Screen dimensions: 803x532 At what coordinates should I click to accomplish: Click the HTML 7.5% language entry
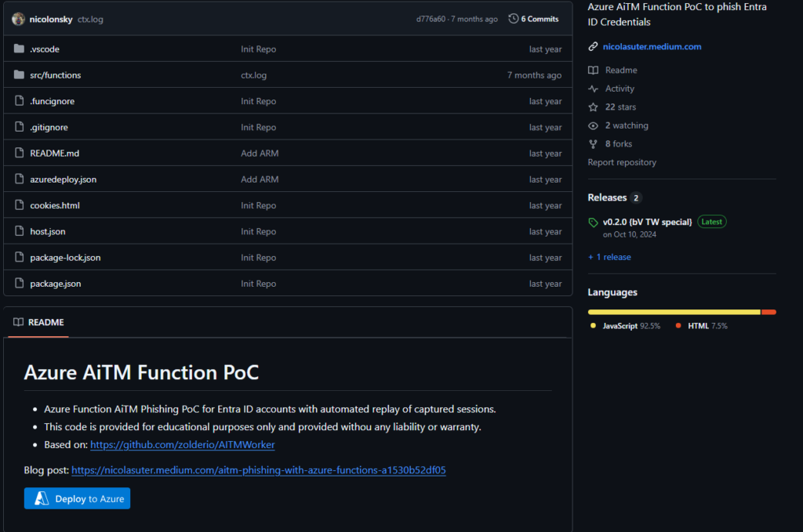702,326
